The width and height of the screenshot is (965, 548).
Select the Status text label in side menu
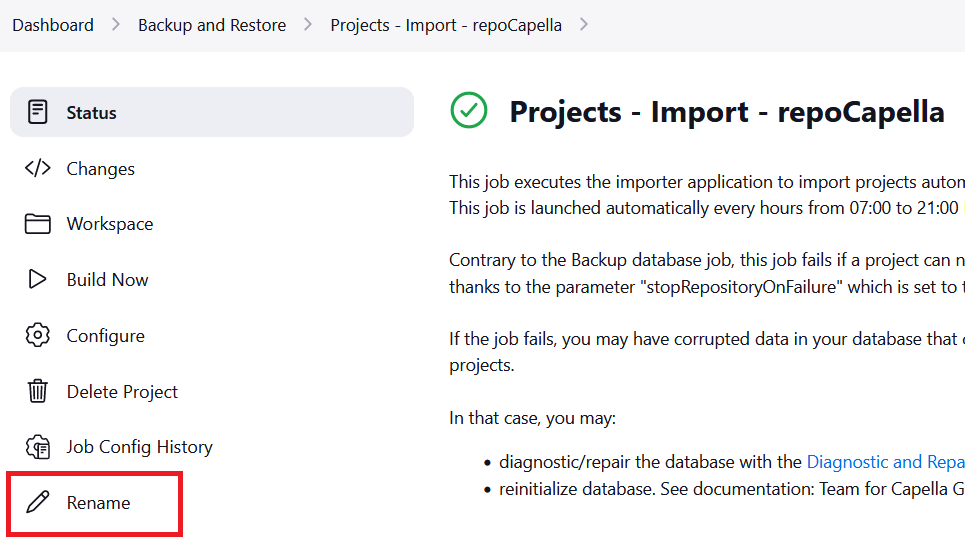91,113
